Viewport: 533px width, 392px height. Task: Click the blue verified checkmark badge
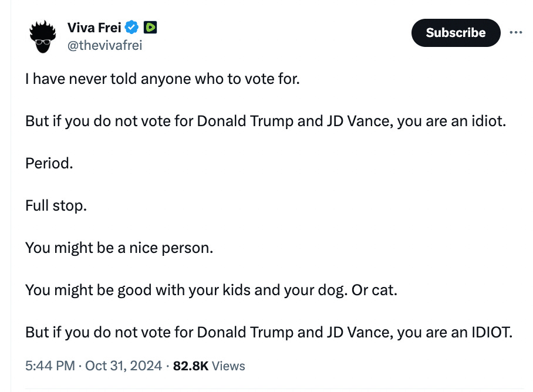(x=131, y=27)
